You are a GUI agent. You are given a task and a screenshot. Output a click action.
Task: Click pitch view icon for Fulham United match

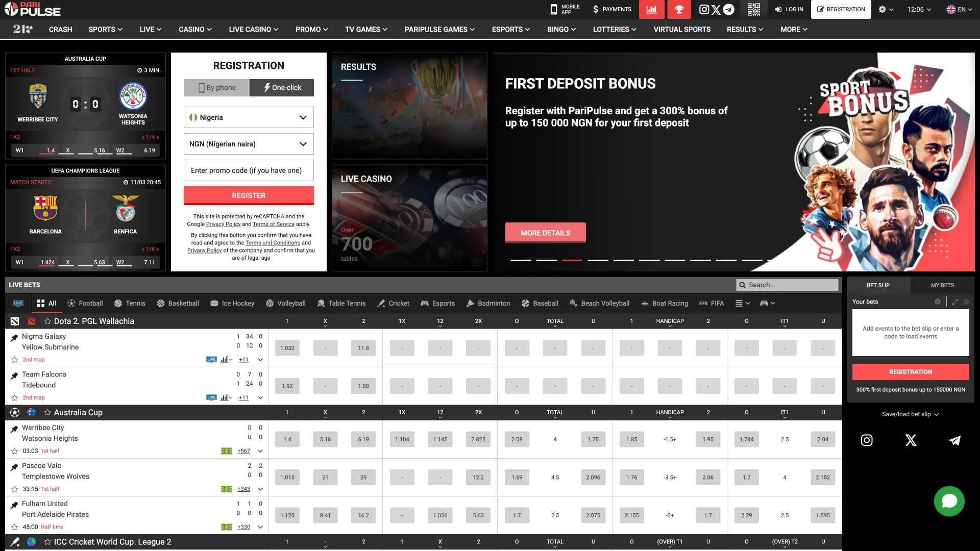click(227, 527)
